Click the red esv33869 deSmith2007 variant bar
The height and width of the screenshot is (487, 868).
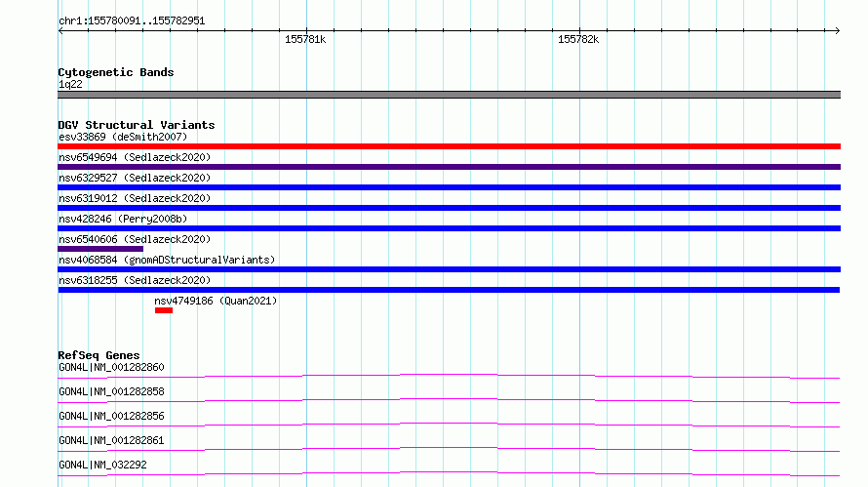coord(449,146)
